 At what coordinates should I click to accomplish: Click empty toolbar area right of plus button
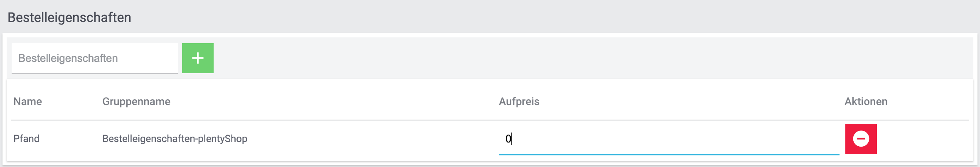coord(582,58)
